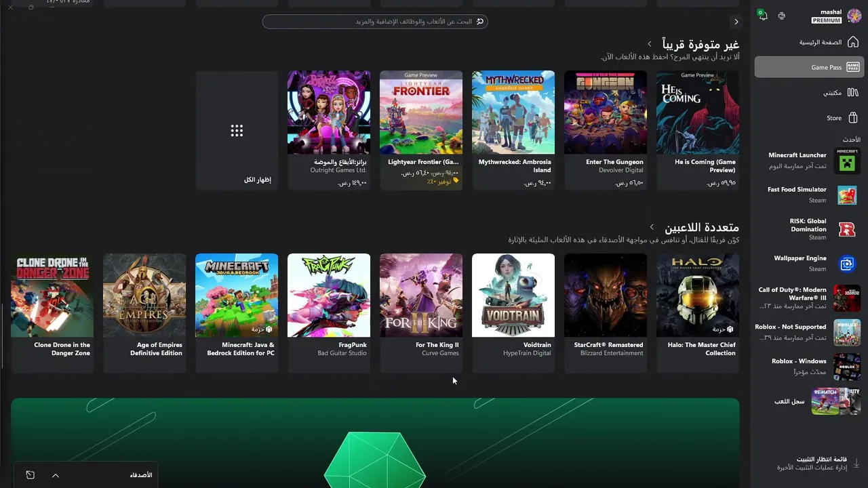Open Age of Empires Definitive Edition thumbnail
868x488 pixels.
point(144,296)
